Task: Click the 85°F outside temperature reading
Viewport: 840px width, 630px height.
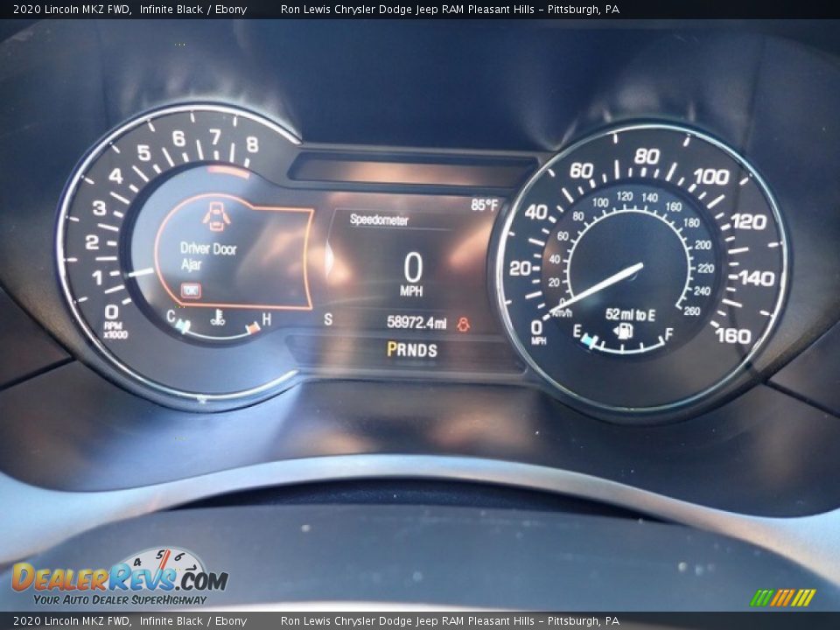Action: click(484, 205)
